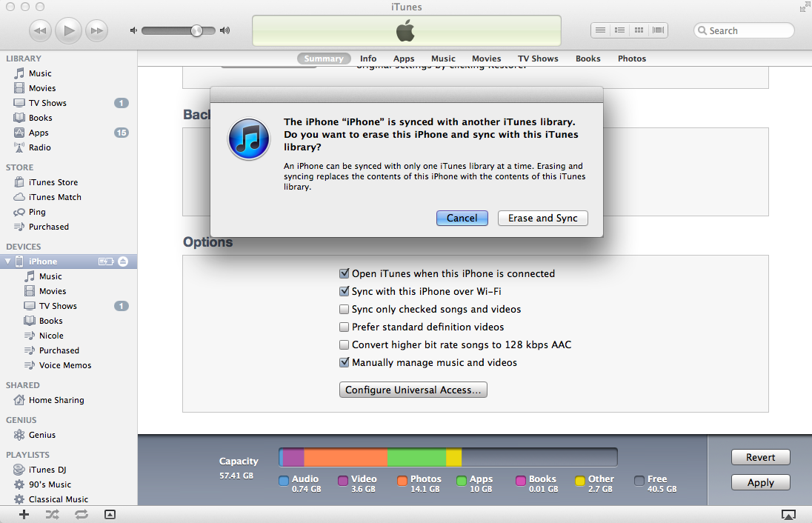
Task: Click the rewind previous track button
Action: (40, 30)
